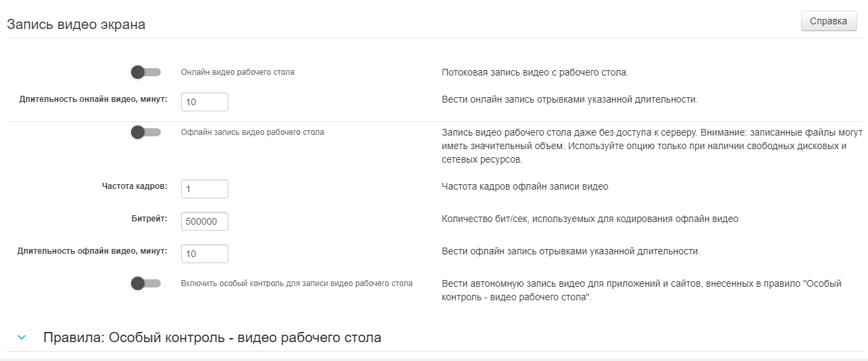Image resolution: width=868 pixels, height=361 pixels.
Task: Toggle Офлайн запись видео рабочего стола switch
Action: click(x=145, y=132)
